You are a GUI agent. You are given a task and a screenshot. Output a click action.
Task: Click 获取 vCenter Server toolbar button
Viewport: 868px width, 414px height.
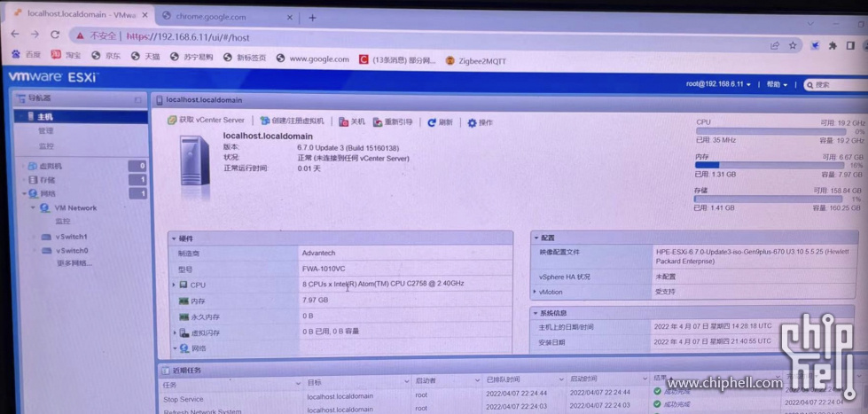[x=206, y=120]
